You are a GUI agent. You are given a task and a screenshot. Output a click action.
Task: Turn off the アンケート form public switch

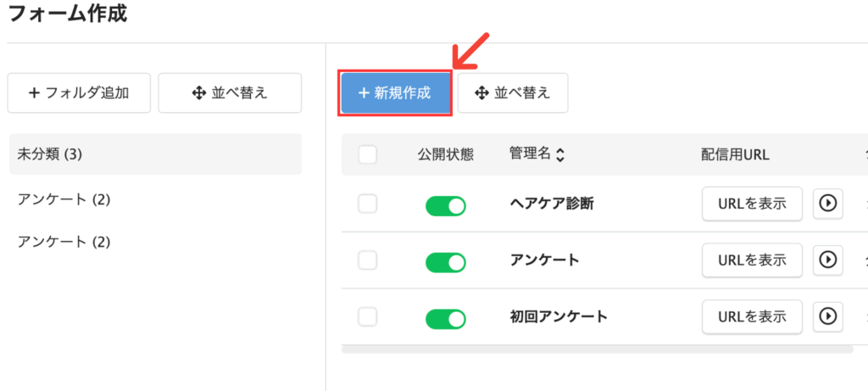click(x=446, y=262)
